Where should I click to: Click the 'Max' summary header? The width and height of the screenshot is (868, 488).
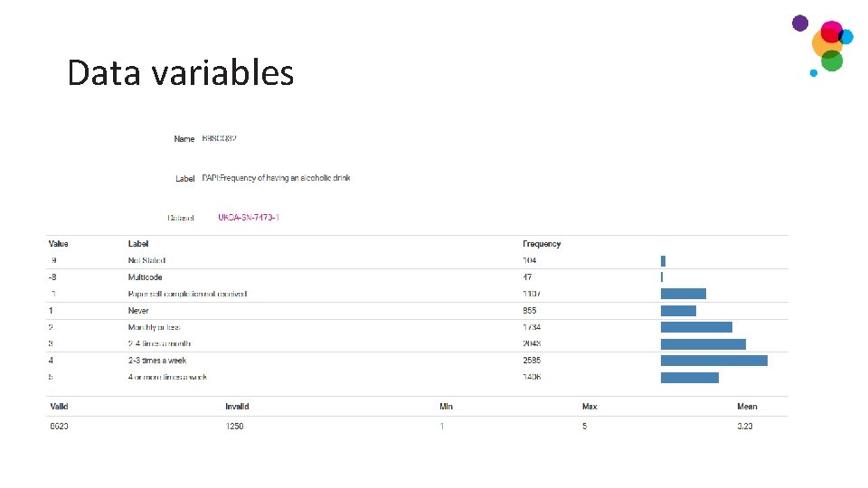tap(590, 406)
